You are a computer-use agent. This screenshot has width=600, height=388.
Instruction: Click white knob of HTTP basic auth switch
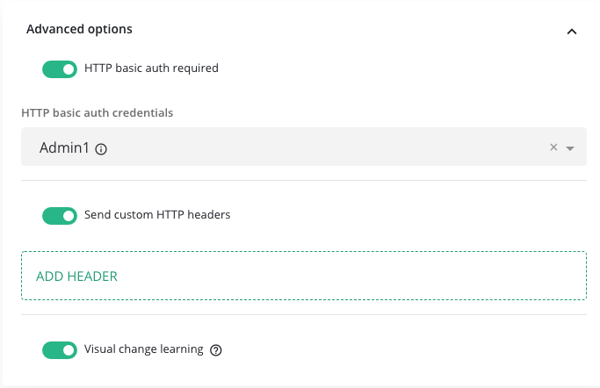click(68, 69)
